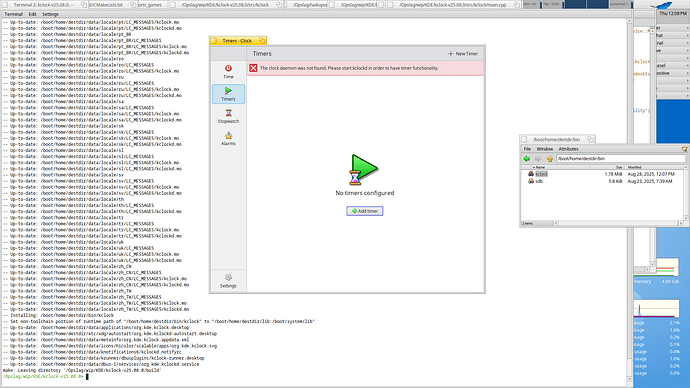The image size is (690, 388).
Task: Open Clock Settings at sidebar bottom
Action: (x=228, y=281)
